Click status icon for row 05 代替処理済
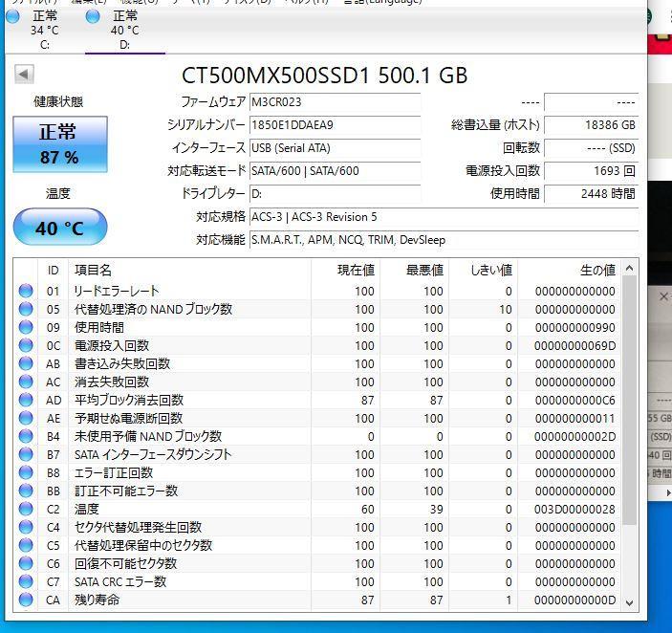Image resolution: width=672 pixels, height=633 pixels. tap(26, 309)
